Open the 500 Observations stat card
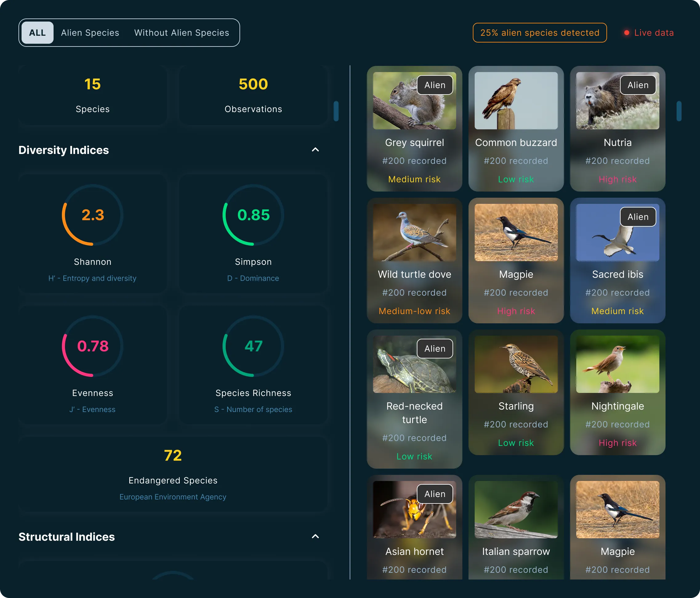 253,95
